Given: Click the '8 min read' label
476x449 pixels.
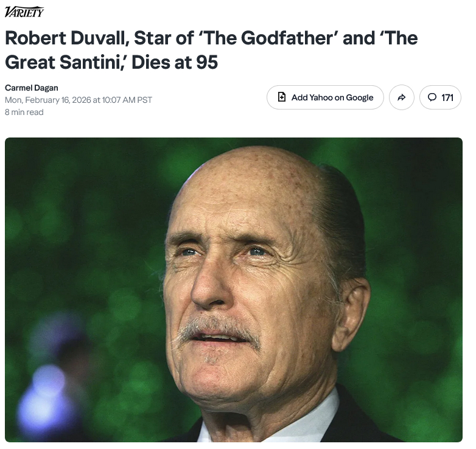Looking at the screenshot, I should point(24,112).
